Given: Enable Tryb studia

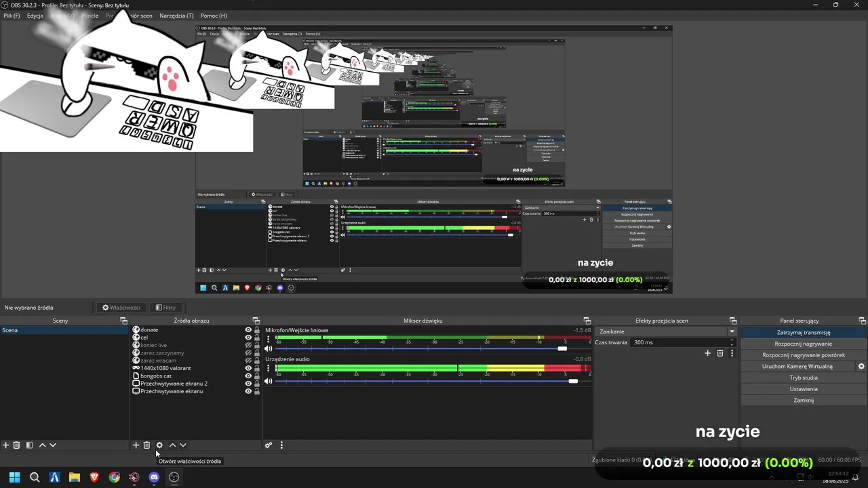Looking at the screenshot, I should click(x=803, y=378).
